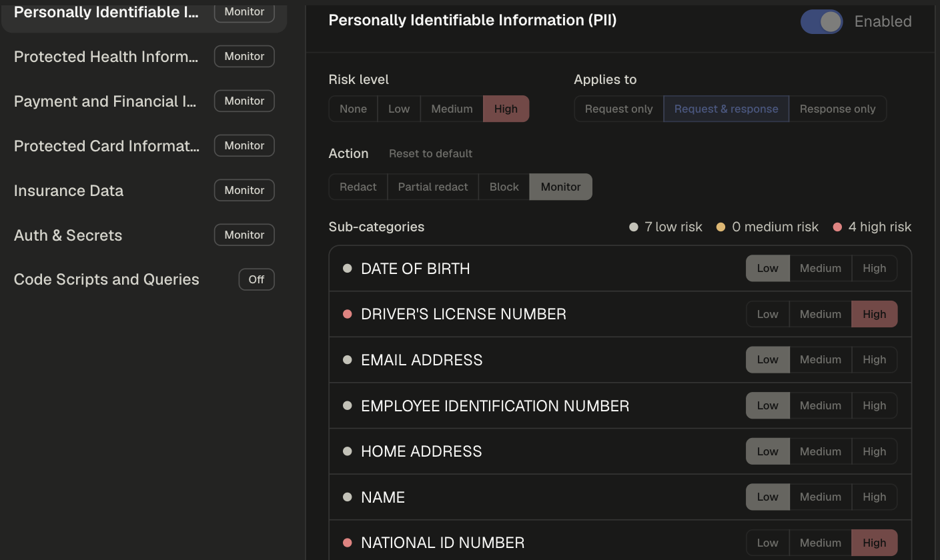Click Monitor badge for Insurance Data
This screenshot has height=560, width=940.
244,190
